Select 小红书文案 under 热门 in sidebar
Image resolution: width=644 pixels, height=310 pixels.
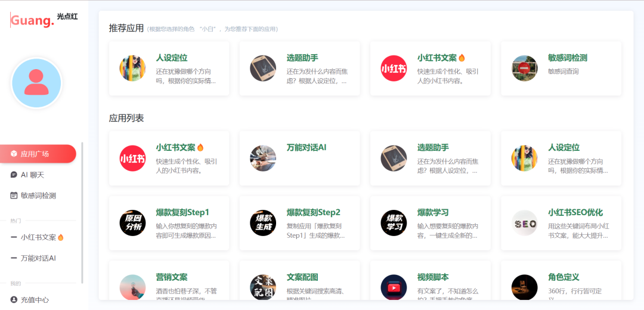(x=38, y=237)
